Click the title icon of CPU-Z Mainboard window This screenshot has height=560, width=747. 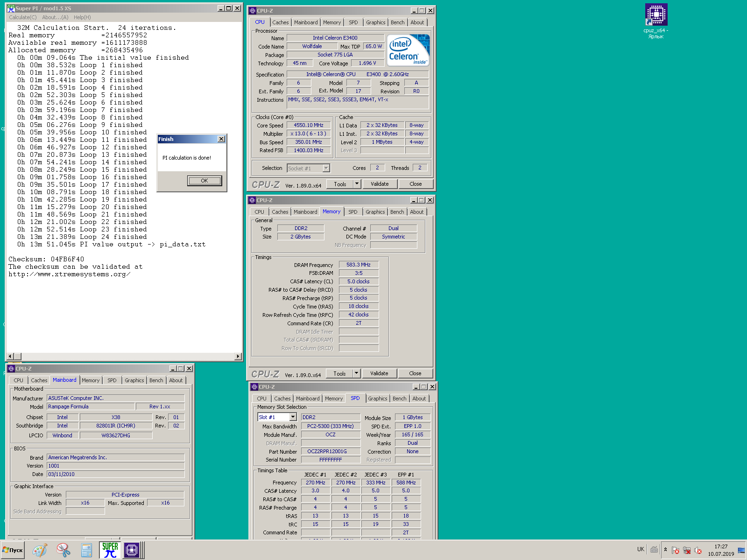11,369
